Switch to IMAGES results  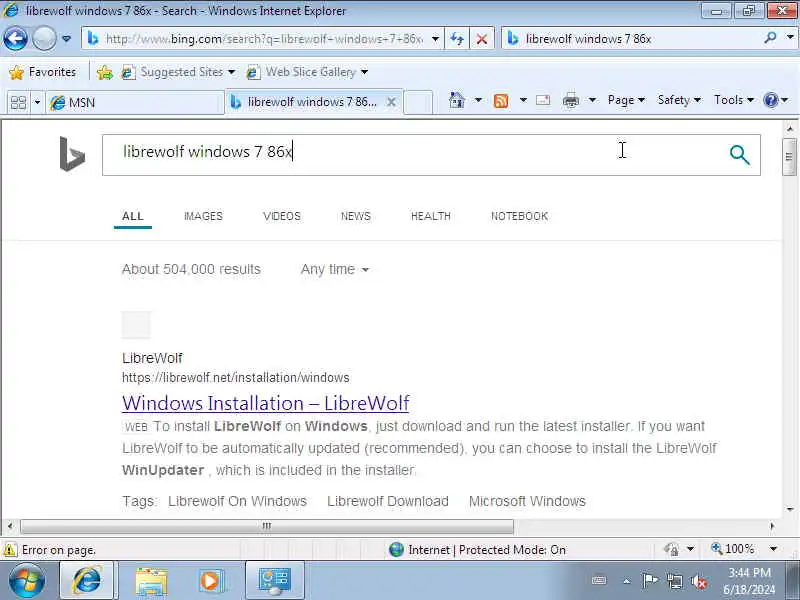(203, 216)
